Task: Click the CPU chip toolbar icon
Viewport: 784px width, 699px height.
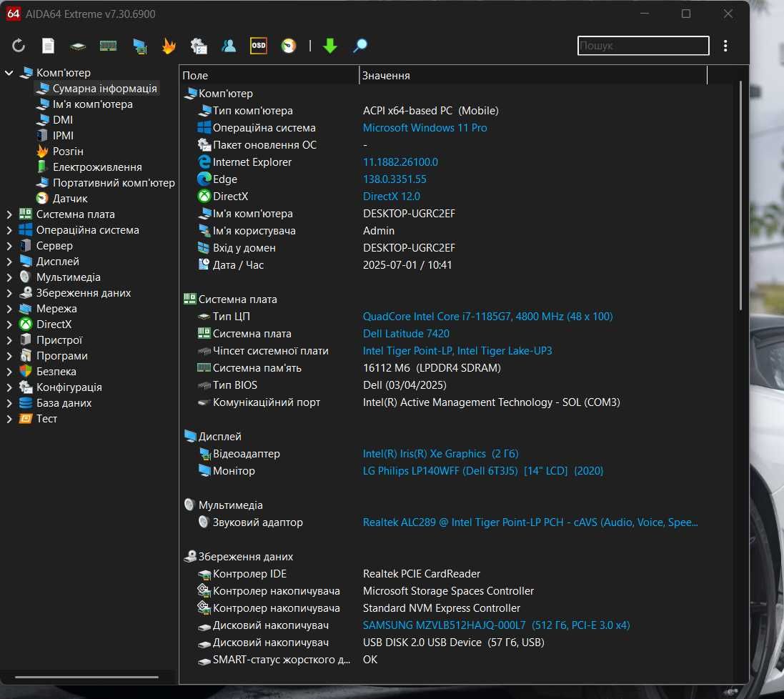Action: (x=78, y=46)
